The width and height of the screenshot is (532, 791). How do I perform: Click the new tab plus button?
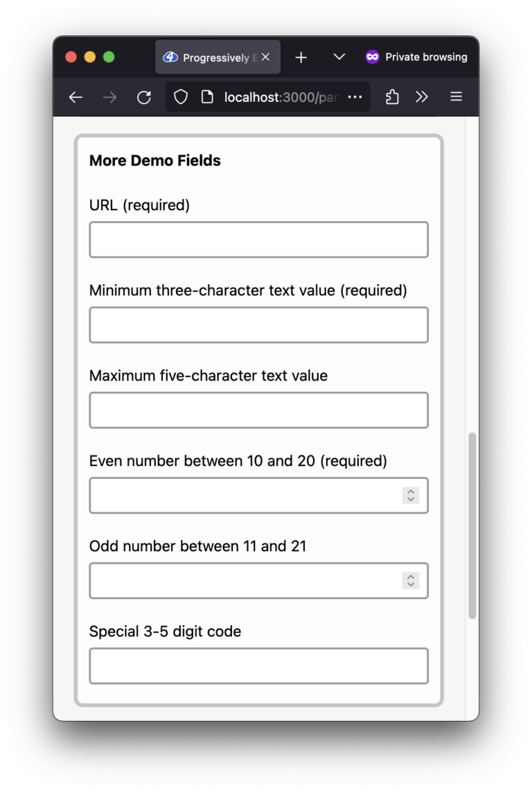coord(301,58)
